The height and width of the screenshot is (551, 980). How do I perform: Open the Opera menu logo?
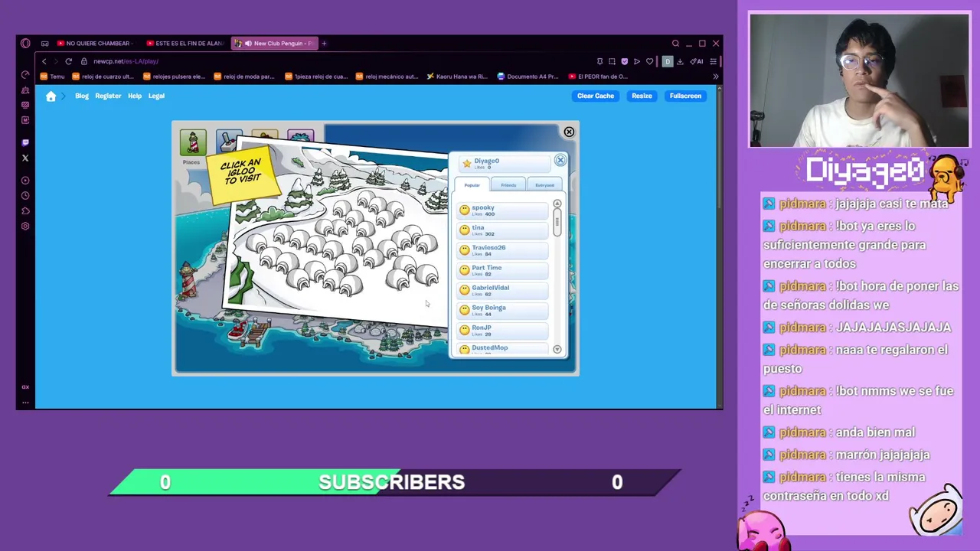coord(25,44)
